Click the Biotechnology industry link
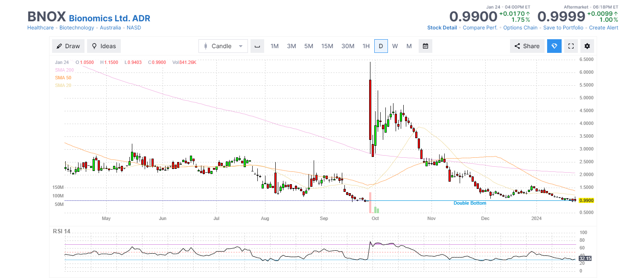 click(77, 28)
